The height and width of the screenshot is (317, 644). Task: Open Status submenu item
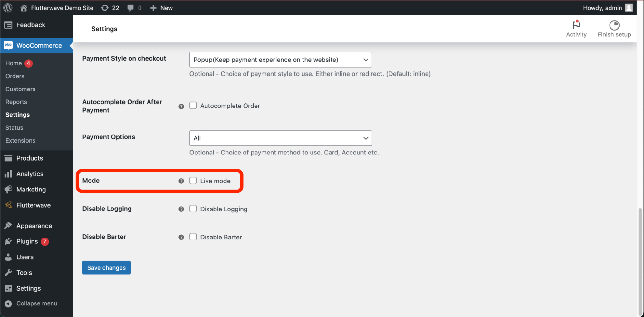pos(14,127)
